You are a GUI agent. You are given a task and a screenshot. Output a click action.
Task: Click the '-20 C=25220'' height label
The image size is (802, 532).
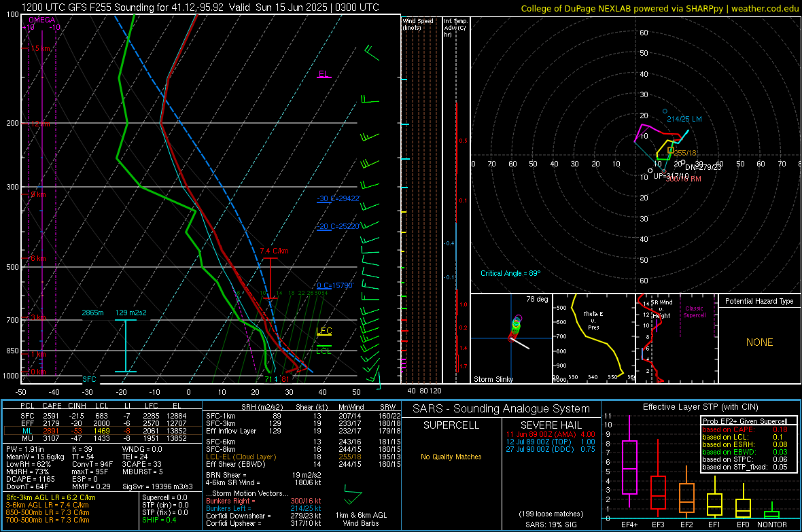tap(338, 226)
